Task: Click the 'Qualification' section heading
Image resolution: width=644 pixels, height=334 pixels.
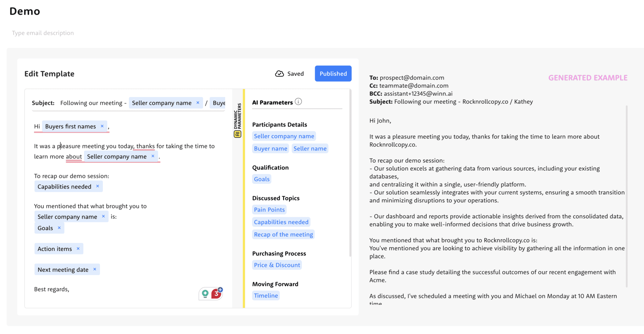Action: (270, 168)
